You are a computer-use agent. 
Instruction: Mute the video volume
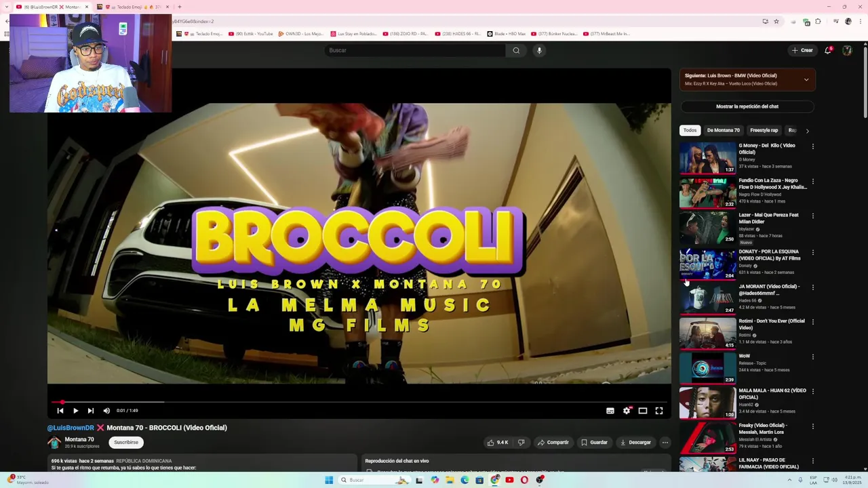[x=106, y=411]
